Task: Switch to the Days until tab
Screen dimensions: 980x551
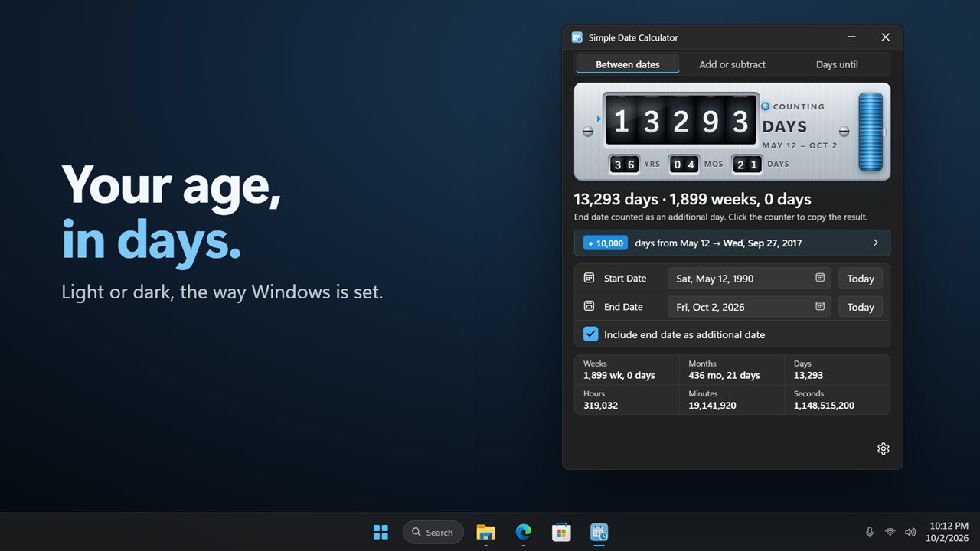Action: coord(837,64)
